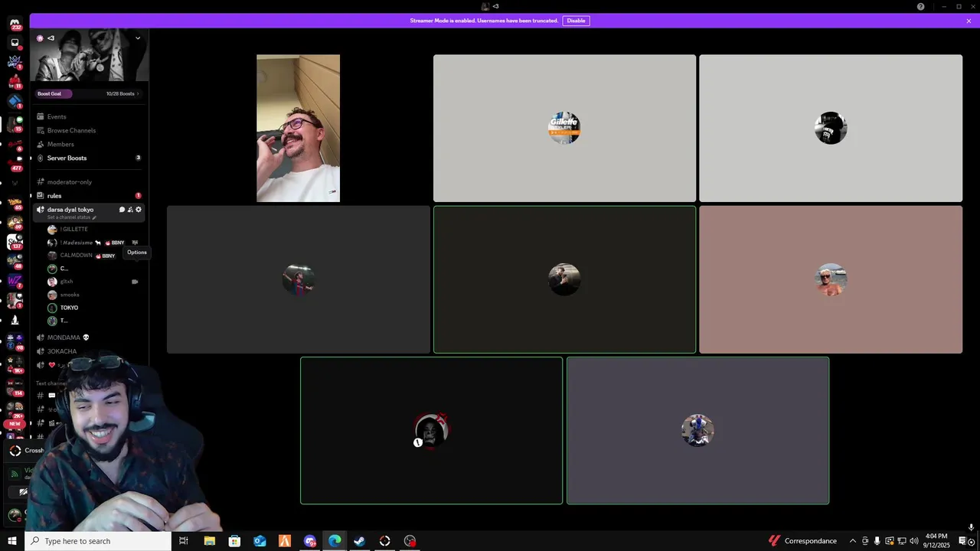Open Discord from the taskbar
980x551 pixels.
tap(309, 541)
